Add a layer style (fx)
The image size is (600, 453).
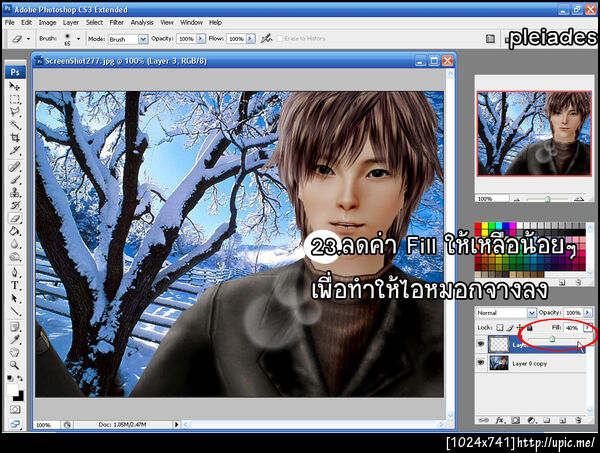click(x=499, y=420)
